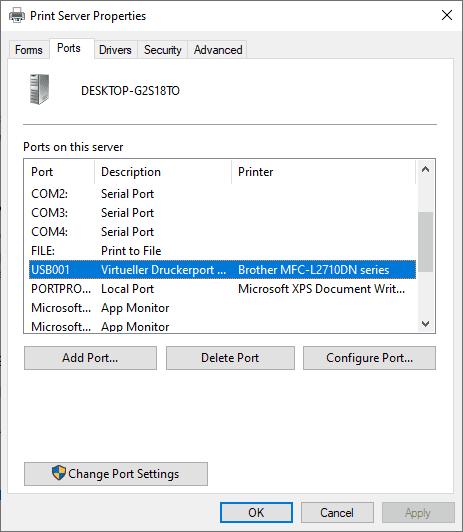Click the printer icon in title bar
This screenshot has width=463, height=532.
tap(17, 16)
